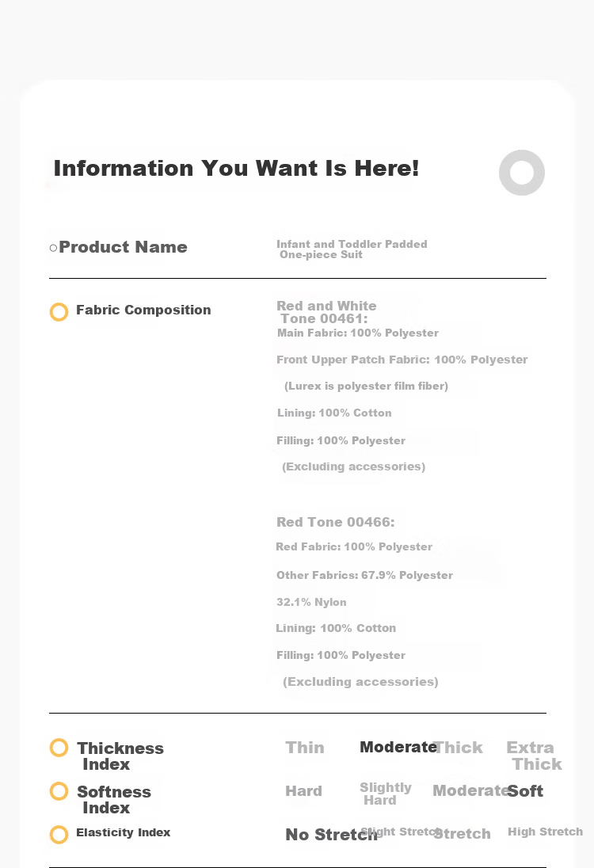Click the Lurex is polyester film fiber note
Image resolution: width=594 pixels, height=868 pixels.
pos(366,386)
